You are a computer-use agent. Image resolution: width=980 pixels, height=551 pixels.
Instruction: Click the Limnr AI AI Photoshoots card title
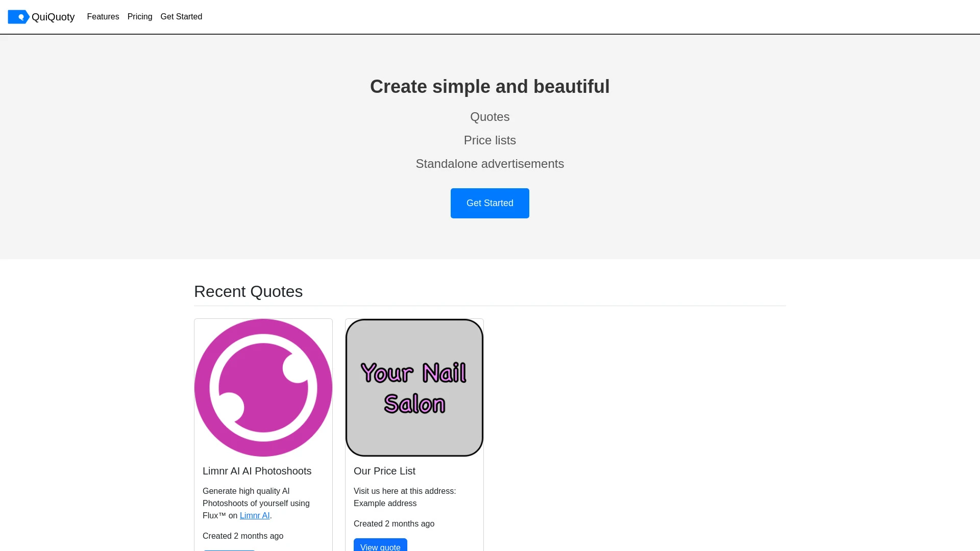pos(257,471)
